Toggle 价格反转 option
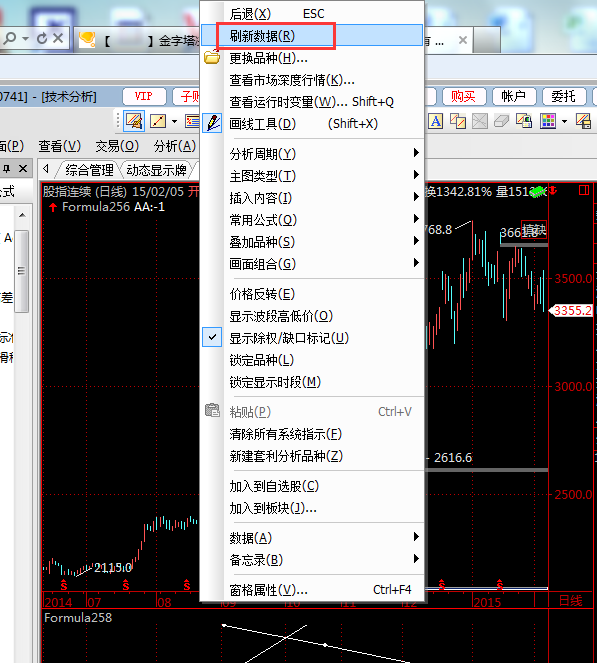This screenshot has height=663, width=597. point(312,294)
